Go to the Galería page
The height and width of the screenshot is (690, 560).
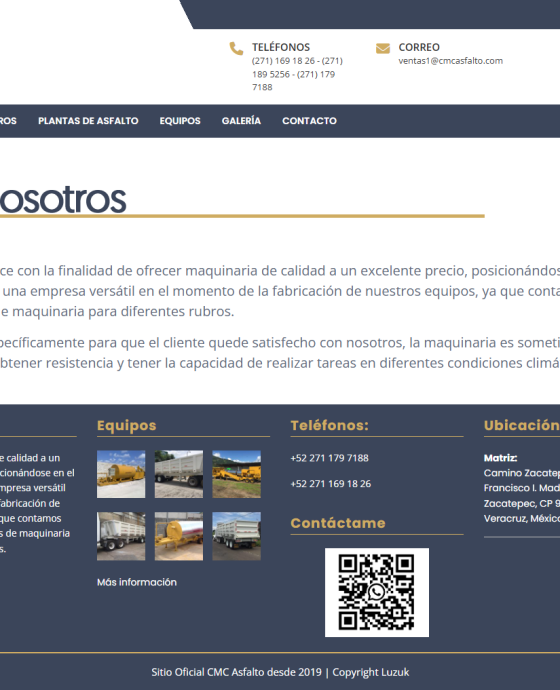241,121
